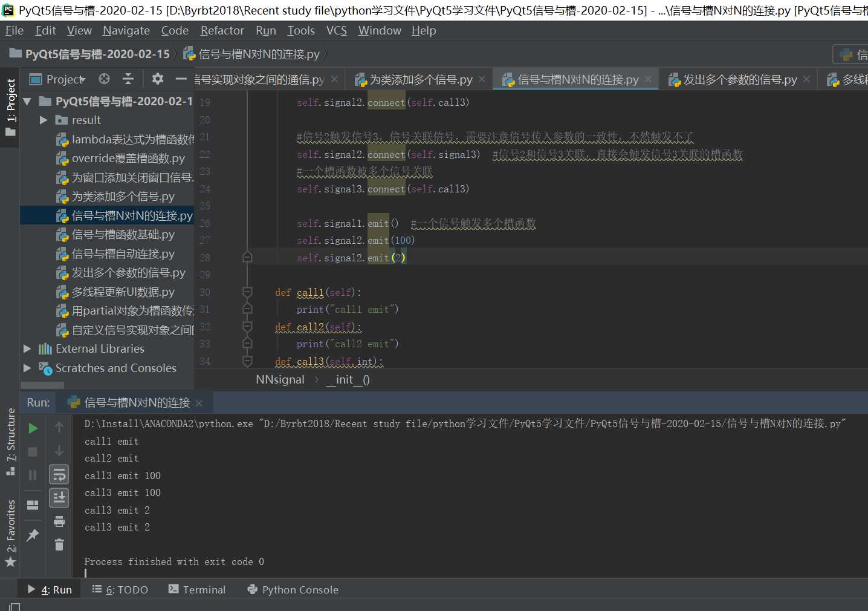Viewport: 868px width, 611px height.
Task: Open Project panel settings gear
Action: coord(158,79)
